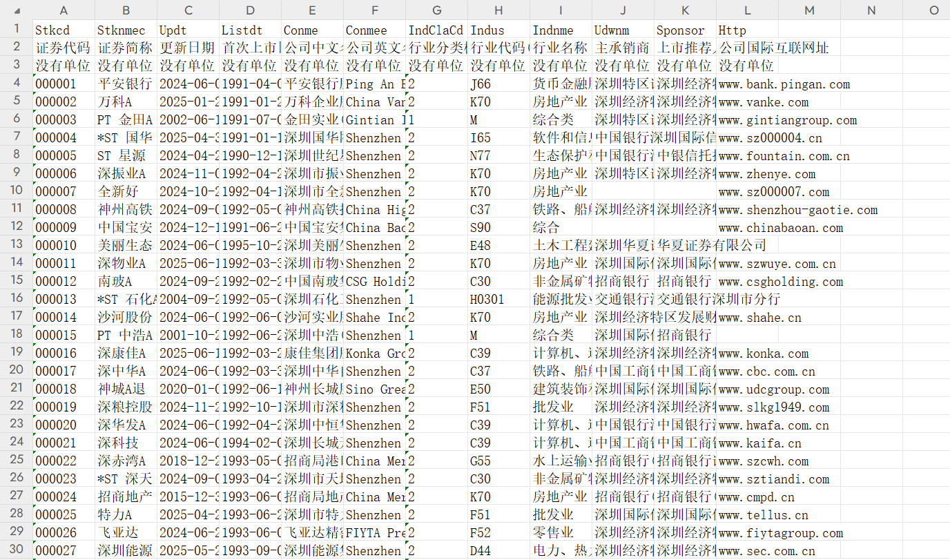Click the Konka Gro English name cell
Screen dimensions: 950x560
(x=375, y=353)
